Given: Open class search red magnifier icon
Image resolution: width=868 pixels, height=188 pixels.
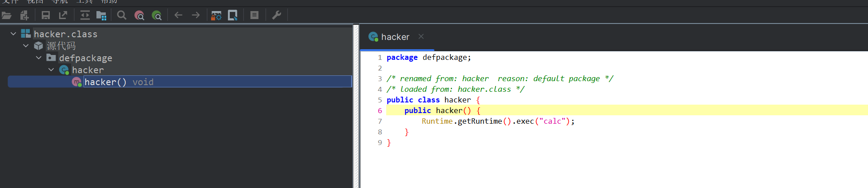Looking at the screenshot, I should coord(139,16).
